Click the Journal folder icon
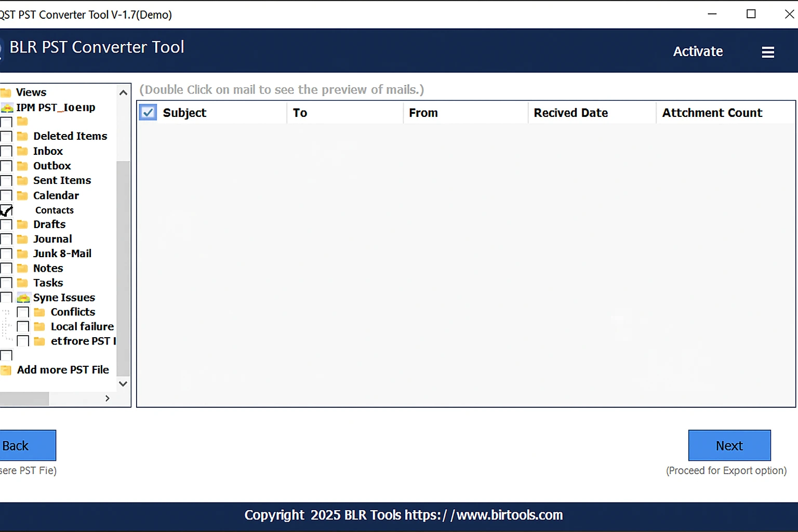The height and width of the screenshot is (532, 798). tap(22, 239)
